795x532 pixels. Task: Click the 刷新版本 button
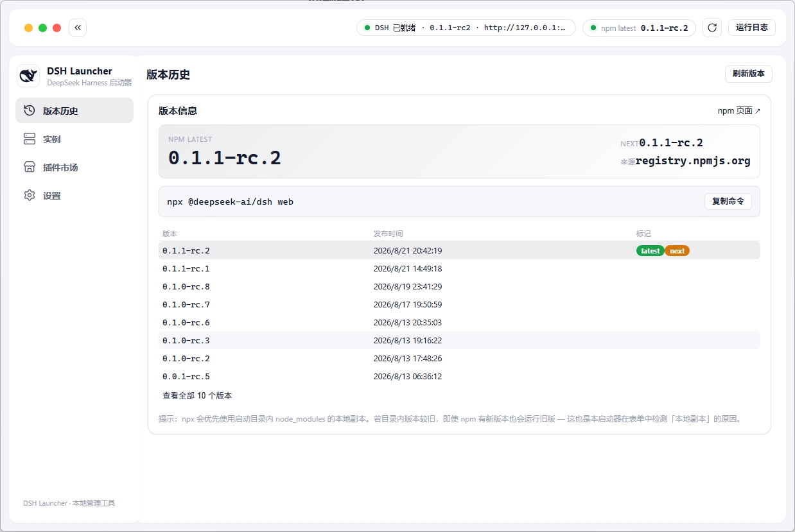[x=749, y=74]
